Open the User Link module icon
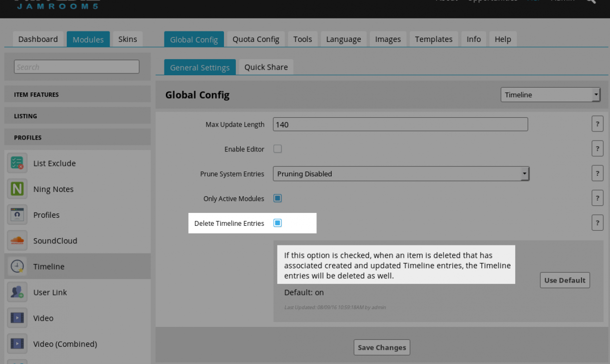 (x=17, y=292)
